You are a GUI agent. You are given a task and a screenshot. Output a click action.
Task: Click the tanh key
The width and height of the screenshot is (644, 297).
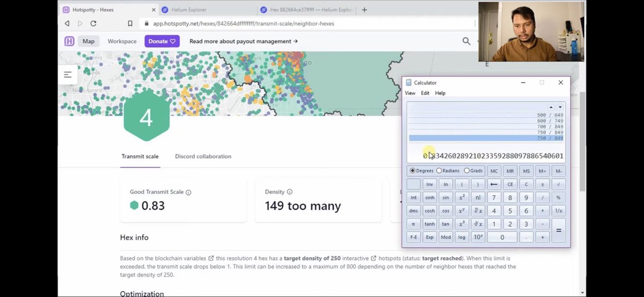pyautogui.click(x=430, y=224)
